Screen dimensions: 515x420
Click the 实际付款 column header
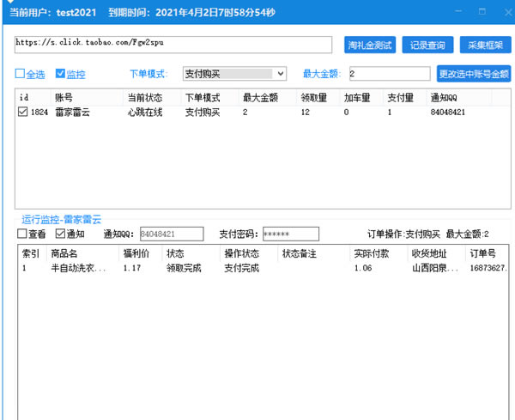click(371, 253)
